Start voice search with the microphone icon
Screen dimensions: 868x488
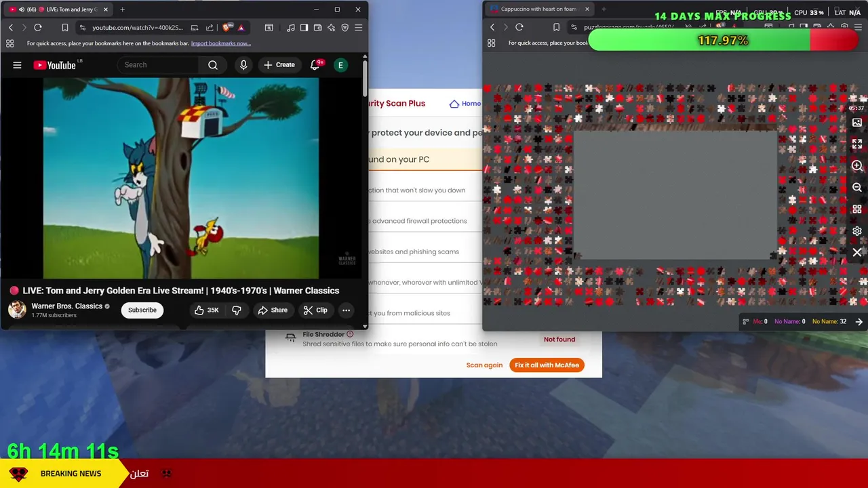pyautogui.click(x=243, y=65)
